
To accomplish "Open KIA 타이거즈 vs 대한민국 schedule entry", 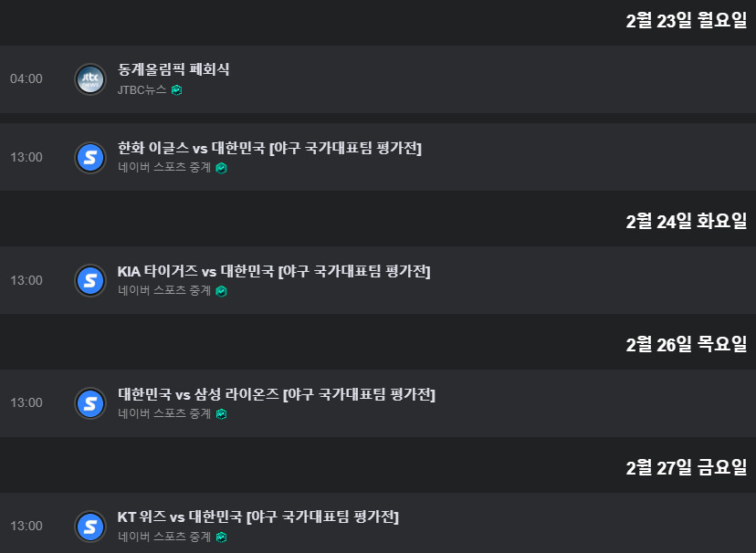I will coord(274,271).
